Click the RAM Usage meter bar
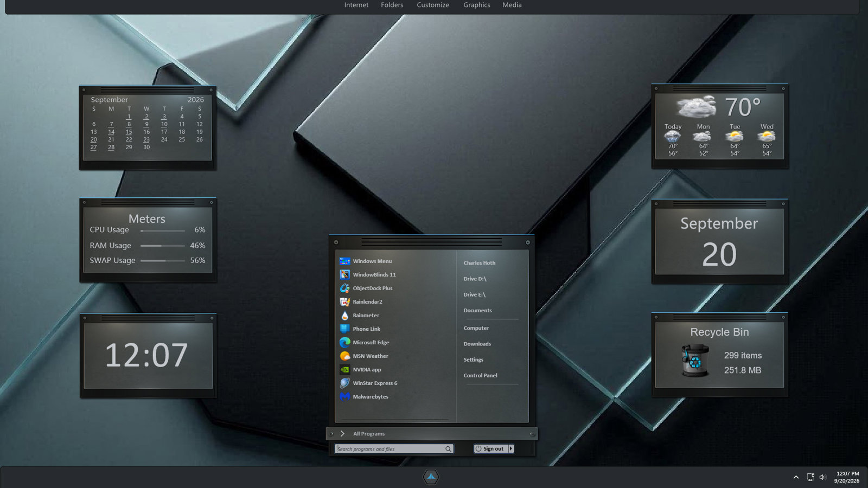Image resolution: width=868 pixels, height=488 pixels. pos(163,246)
